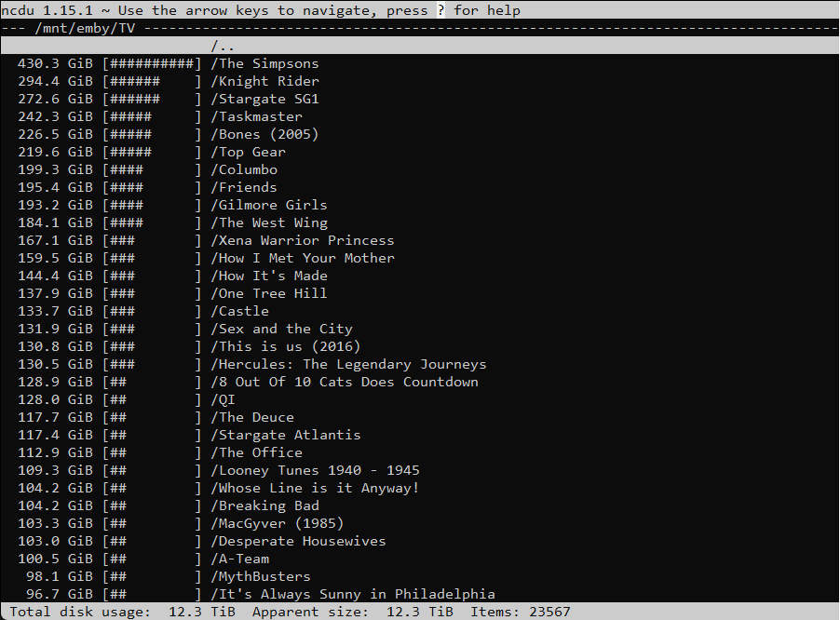Click the 96.7 GiB size value
Screen dimensions: 840x620
click(60, 594)
